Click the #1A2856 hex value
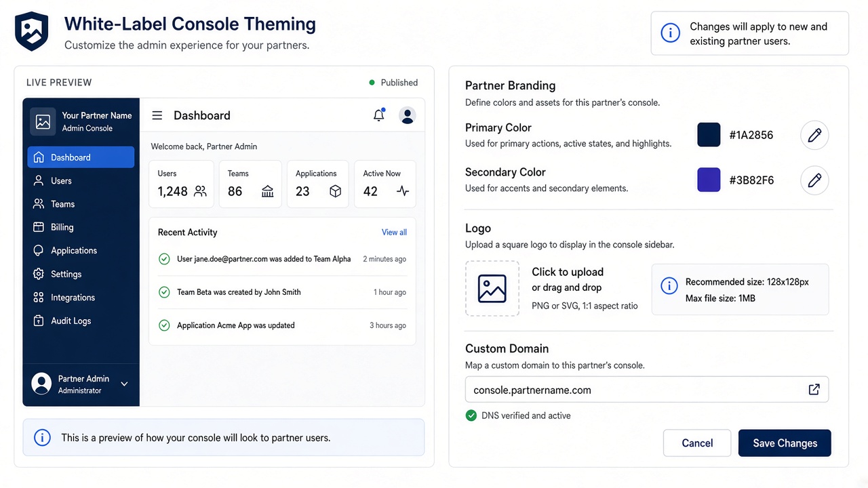This screenshot has height=488, width=868. tap(751, 135)
